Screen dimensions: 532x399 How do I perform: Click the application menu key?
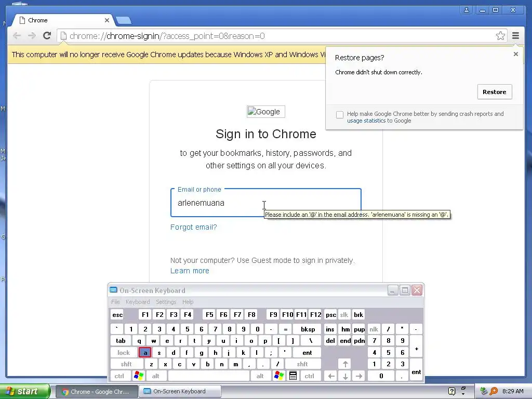(x=293, y=376)
